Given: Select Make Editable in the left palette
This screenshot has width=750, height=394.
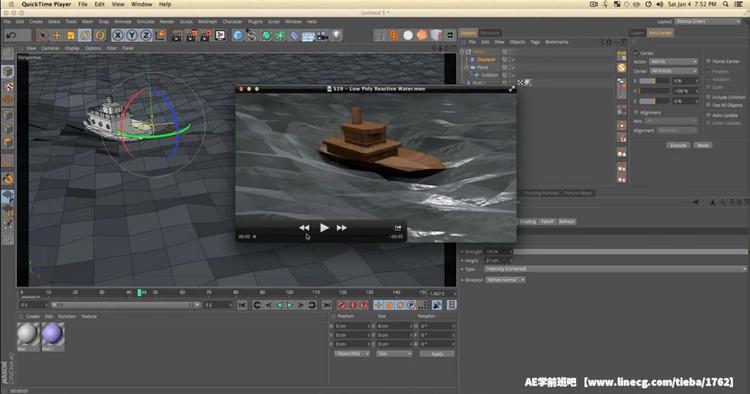Looking at the screenshot, I should click(x=8, y=54).
